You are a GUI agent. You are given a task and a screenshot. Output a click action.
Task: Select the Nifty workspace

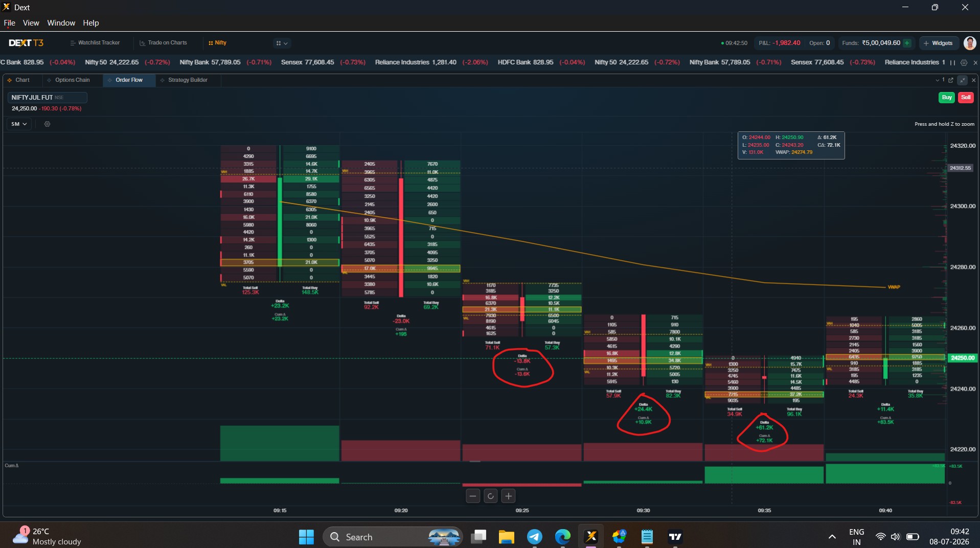click(x=218, y=43)
